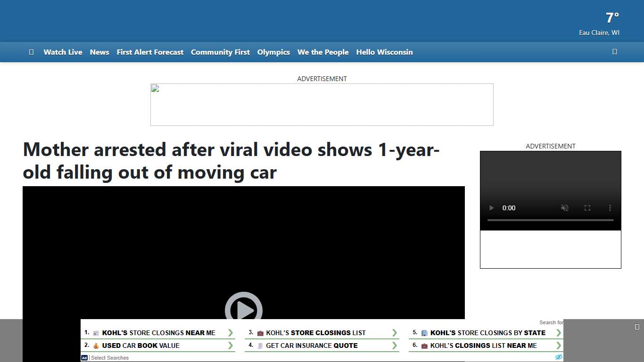Open the Olympics section
644x362 pixels.
[x=273, y=52]
